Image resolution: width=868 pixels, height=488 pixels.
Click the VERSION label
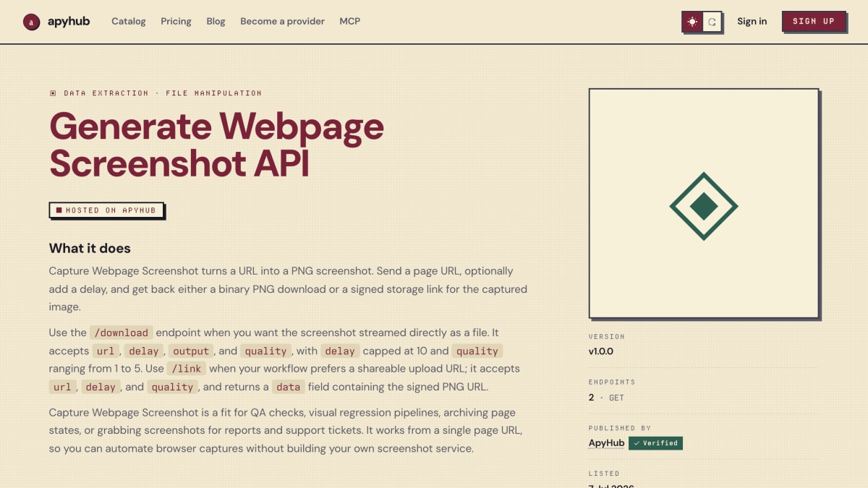607,337
